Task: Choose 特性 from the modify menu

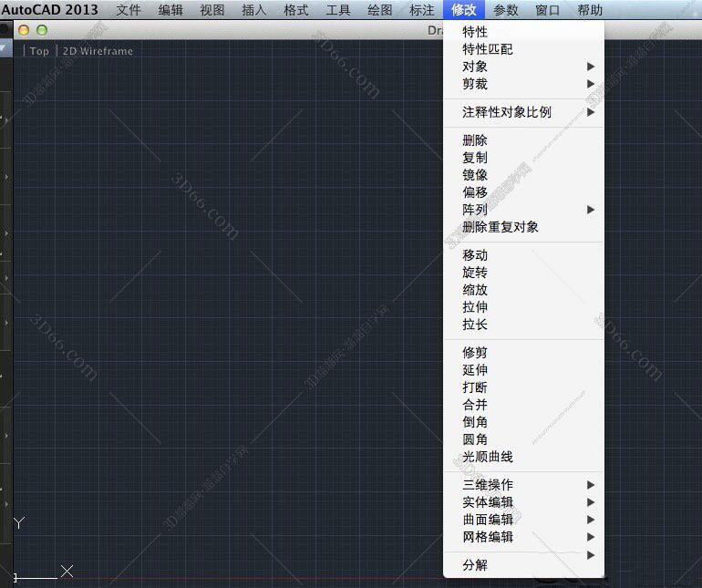Action: [x=523, y=32]
